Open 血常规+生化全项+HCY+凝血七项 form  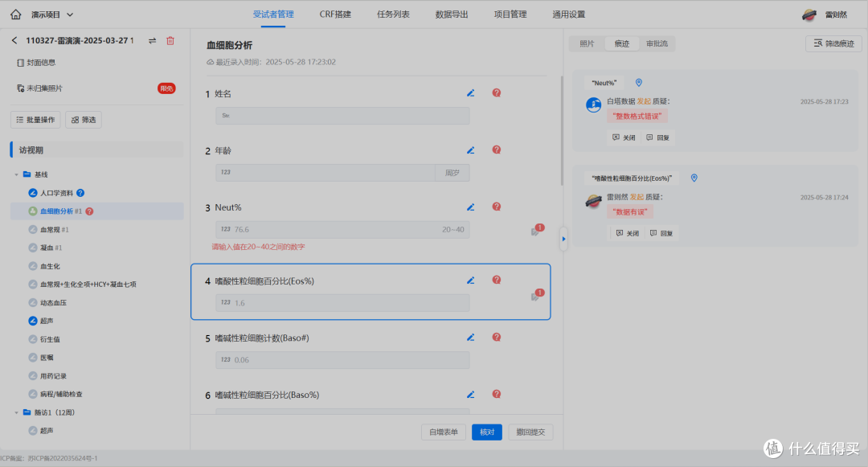coord(88,285)
